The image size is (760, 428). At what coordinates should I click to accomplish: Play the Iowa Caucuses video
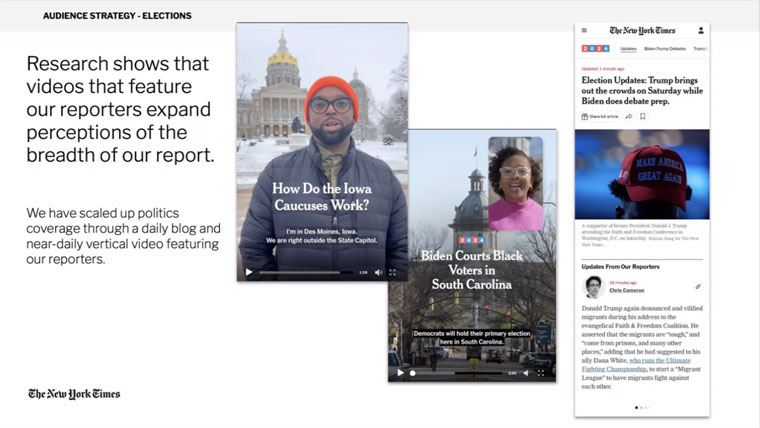(249, 272)
